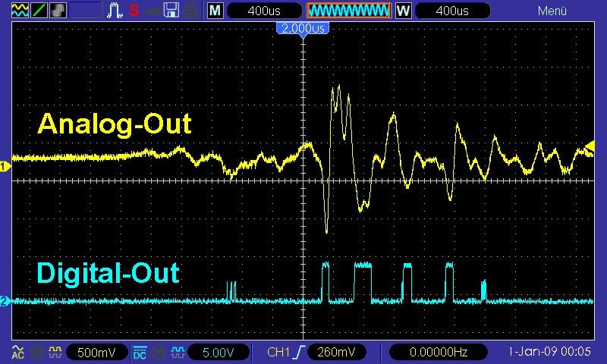This screenshot has height=364, width=607.
Task: Click the CH2 dimmed bandwidth limit icon
Action: point(159,353)
